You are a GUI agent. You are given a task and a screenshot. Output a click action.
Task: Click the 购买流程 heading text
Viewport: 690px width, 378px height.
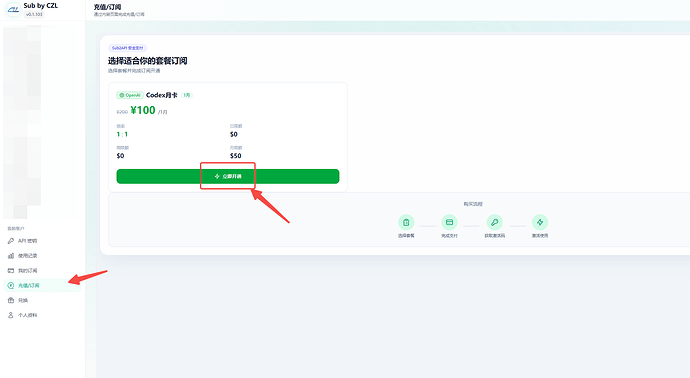tap(473, 204)
